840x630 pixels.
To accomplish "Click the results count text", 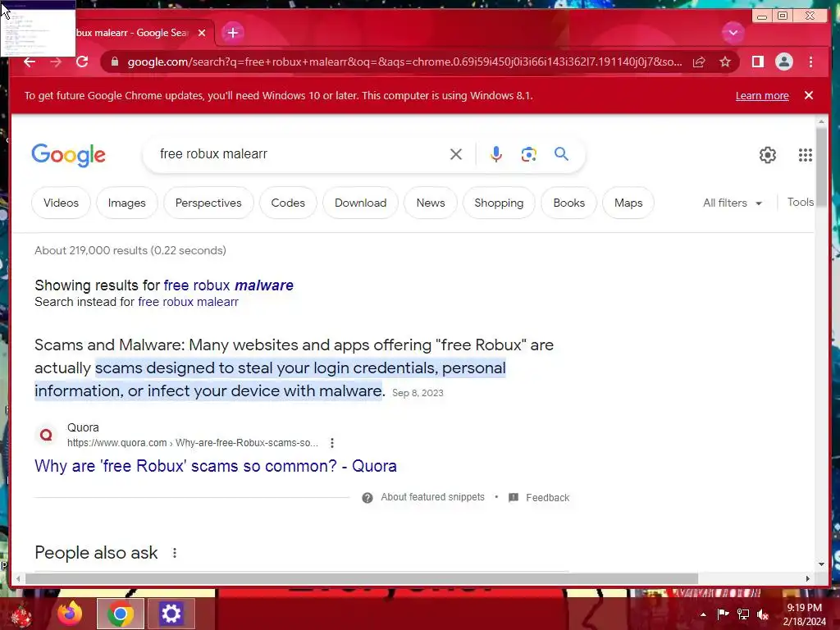I will (x=130, y=251).
